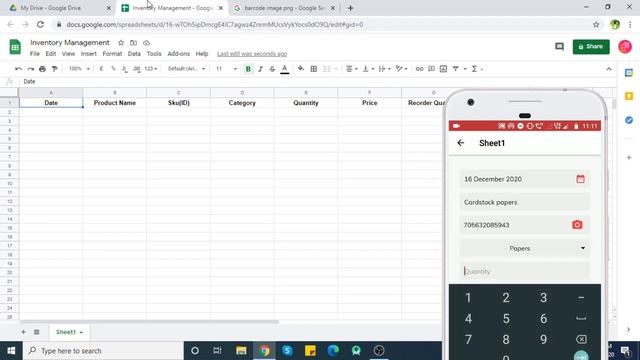Click the Insert comment icon
The width and height of the screenshot is (640, 360).
431,69
